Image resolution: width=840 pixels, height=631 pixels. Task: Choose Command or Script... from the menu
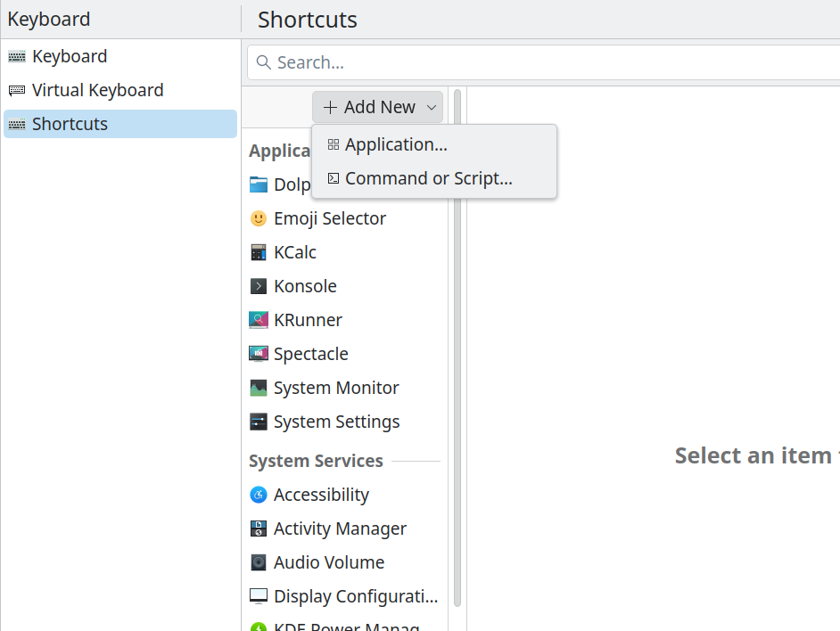pos(434,178)
